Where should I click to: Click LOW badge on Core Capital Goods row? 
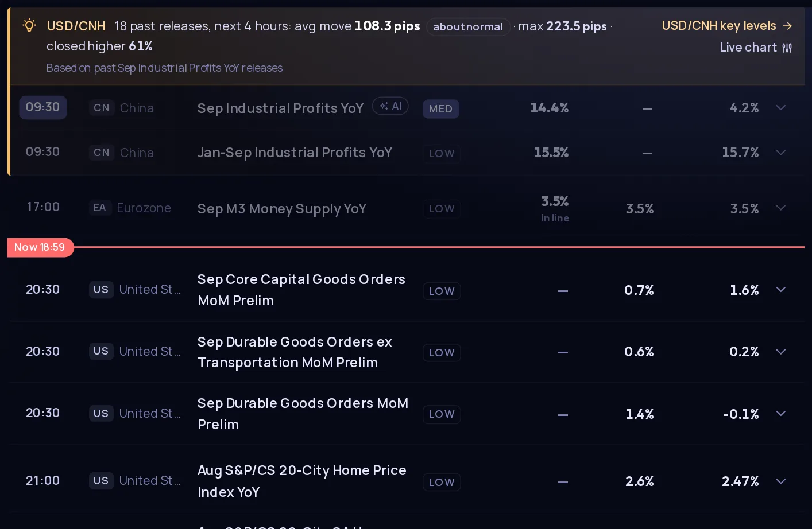(x=442, y=291)
